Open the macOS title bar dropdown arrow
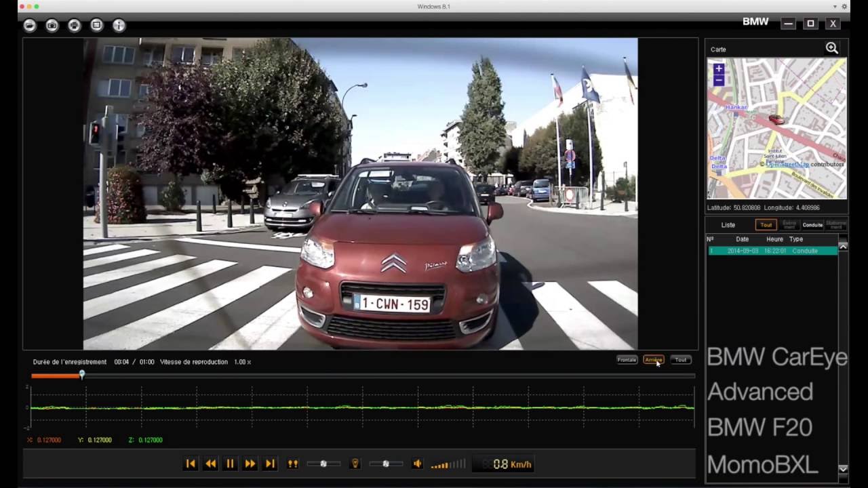Viewport: 868px width, 488px height. pos(835,6)
